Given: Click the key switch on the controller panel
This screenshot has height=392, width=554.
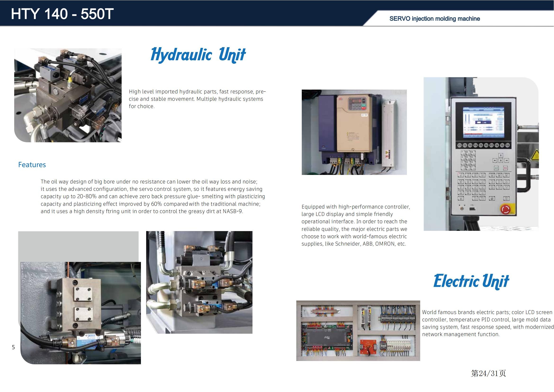Looking at the screenshot, I should click(x=462, y=208).
